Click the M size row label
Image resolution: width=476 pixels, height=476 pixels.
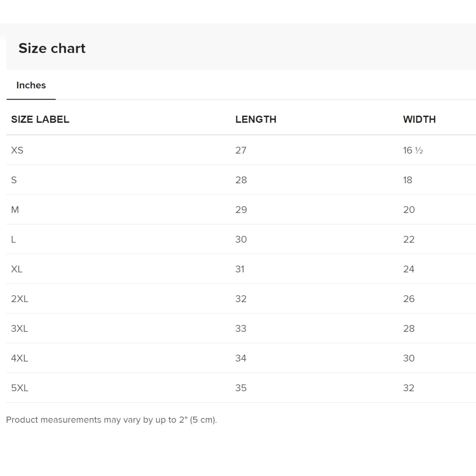point(15,210)
